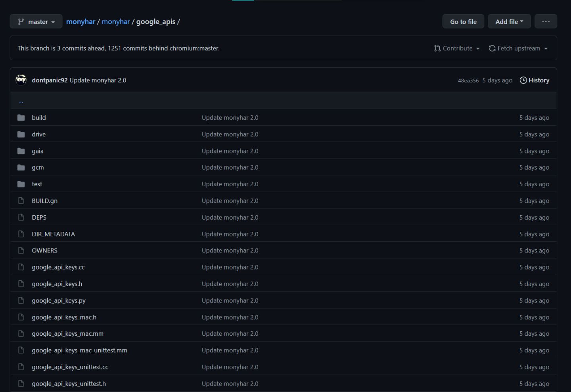Click '5 days ago' next to commit 48ea356

pyautogui.click(x=497, y=80)
